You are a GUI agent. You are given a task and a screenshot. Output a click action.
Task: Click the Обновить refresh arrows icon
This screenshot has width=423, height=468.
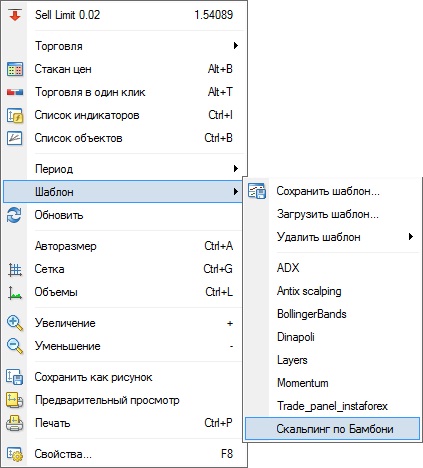[x=15, y=215]
